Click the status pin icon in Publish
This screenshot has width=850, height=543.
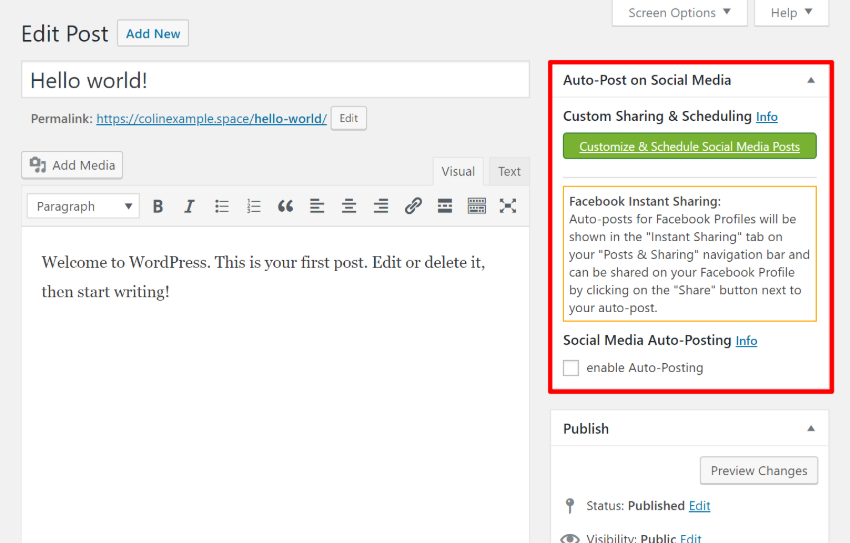570,506
